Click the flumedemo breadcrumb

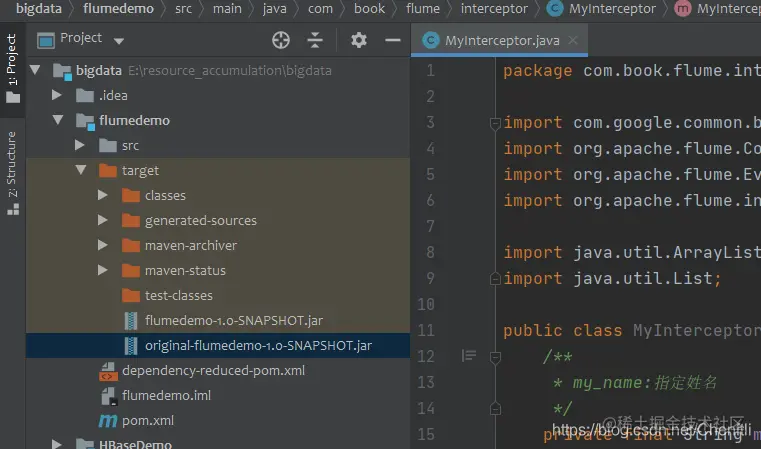[x=118, y=9]
